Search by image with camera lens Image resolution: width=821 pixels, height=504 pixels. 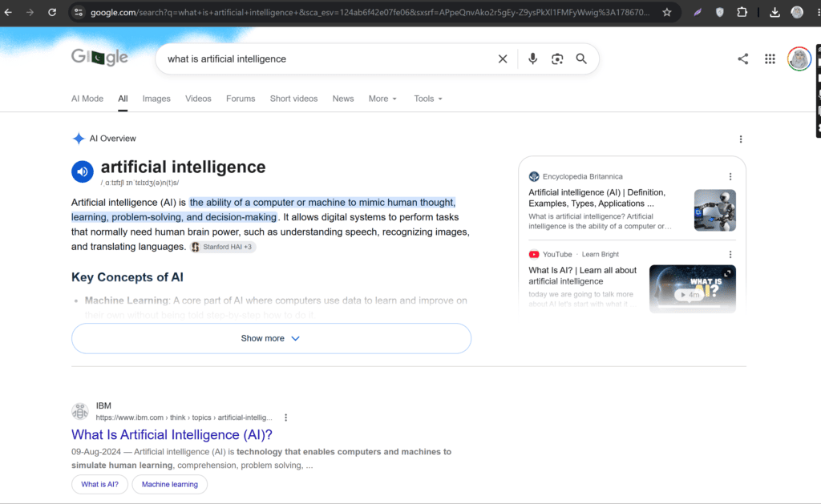[557, 58]
